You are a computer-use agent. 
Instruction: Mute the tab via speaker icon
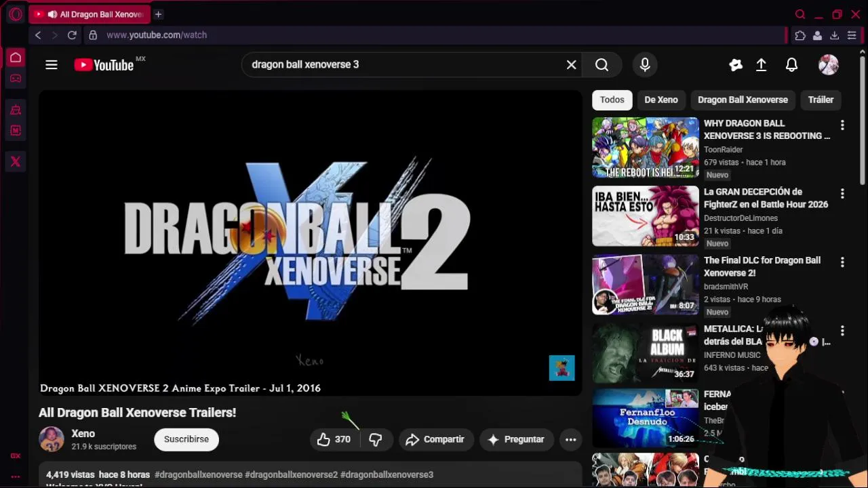click(x=52, y=14)
